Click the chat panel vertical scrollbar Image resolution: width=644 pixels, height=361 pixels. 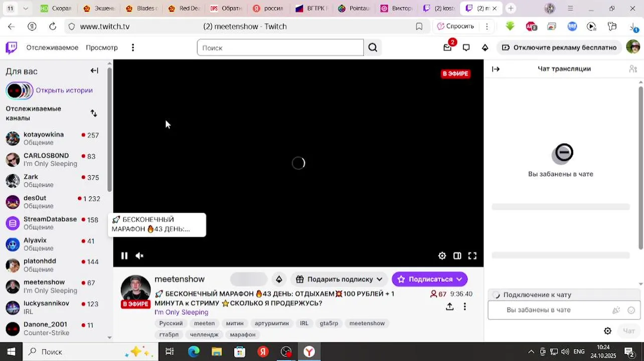click(640, 168)
